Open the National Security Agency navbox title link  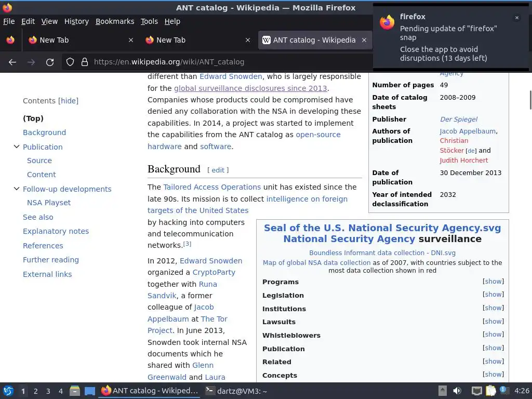[349, 239]
